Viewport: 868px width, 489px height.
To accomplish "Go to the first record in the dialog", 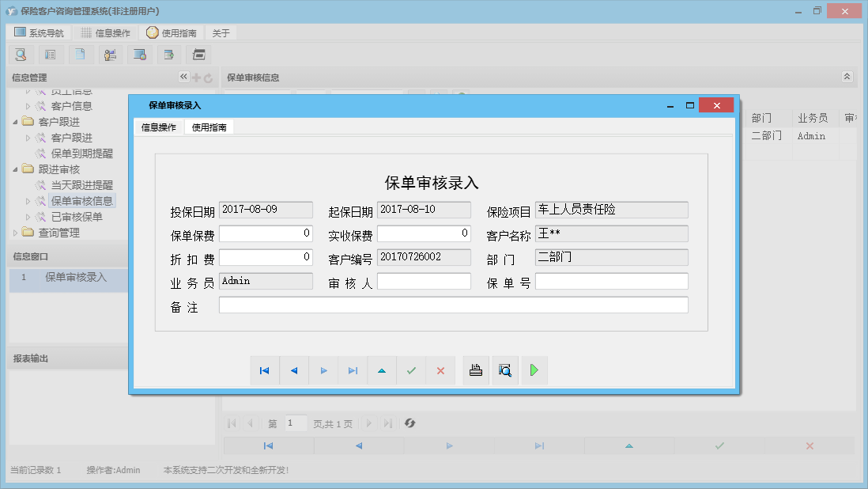I will [x=265, y=370].
